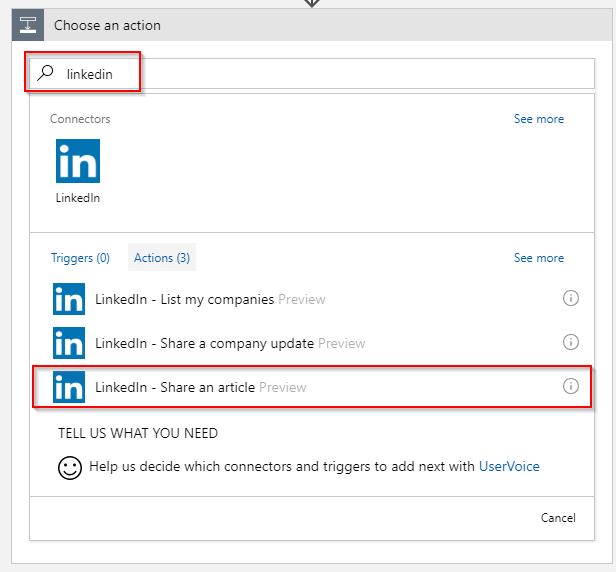616x572 pixels.
Task: Select LinkedIn - List my companies action
Action: pyautogui.click(x=312, y=299)
